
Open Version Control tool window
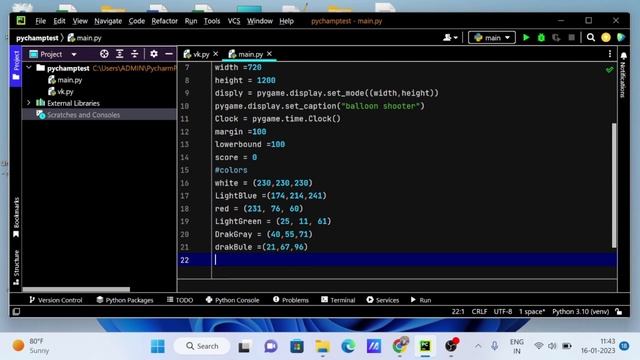pos(56,300)
